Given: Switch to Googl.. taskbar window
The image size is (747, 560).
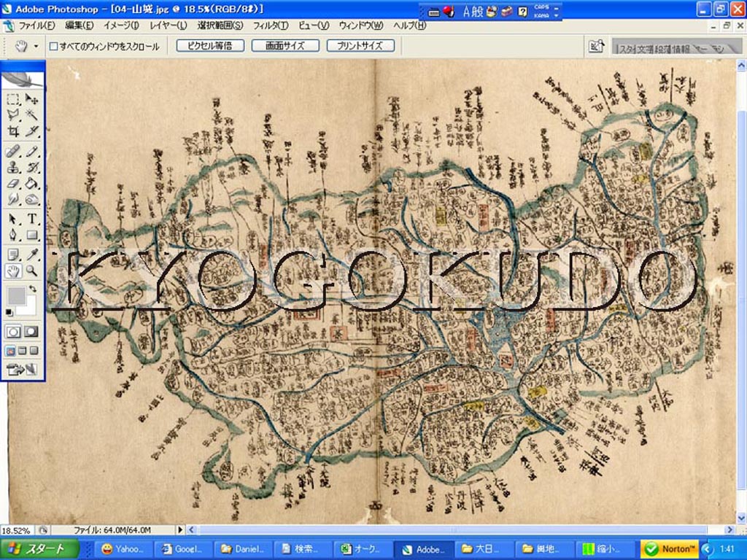Looking at the screenshot, I should 182,549.
